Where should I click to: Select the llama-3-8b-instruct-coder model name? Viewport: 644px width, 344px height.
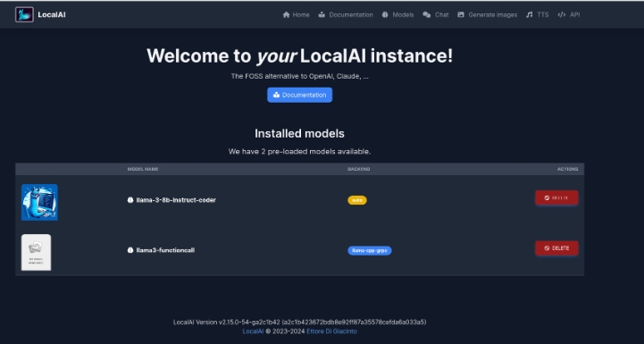point(176,200)
